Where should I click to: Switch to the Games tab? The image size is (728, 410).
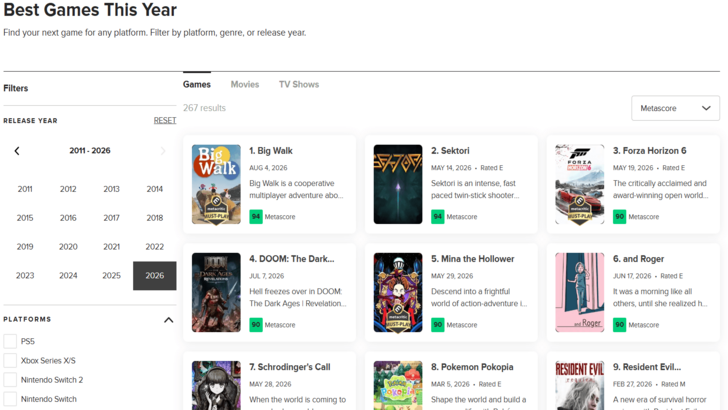pos(197,85)
